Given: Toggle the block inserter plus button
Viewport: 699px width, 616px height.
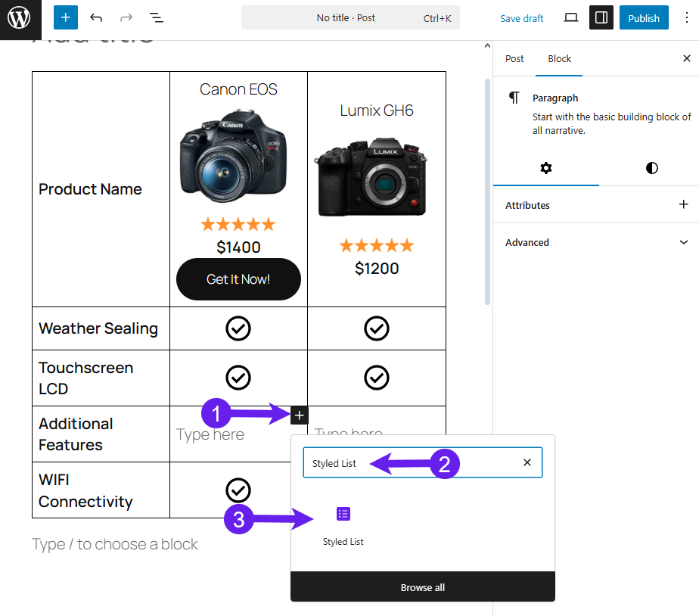Looking at the screenshot, I should [66, 17].
